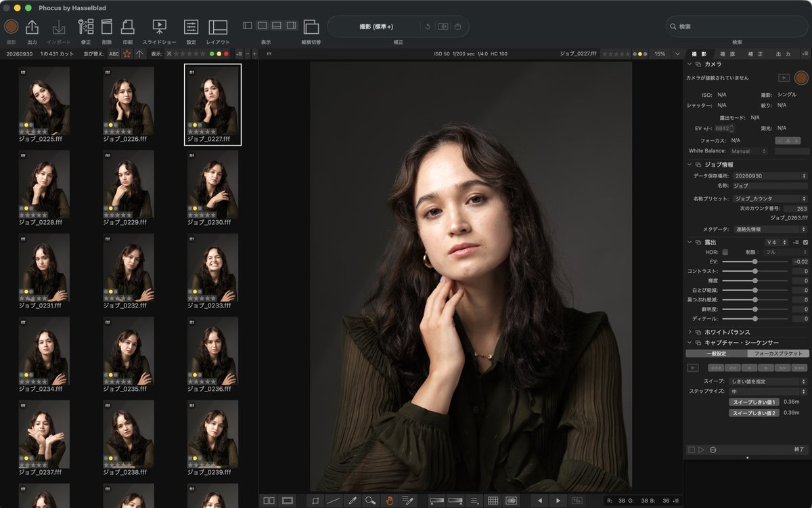The image size is (812, 508).
Task: Open the ステップサイズ dropdown
Action: (769, 391)
